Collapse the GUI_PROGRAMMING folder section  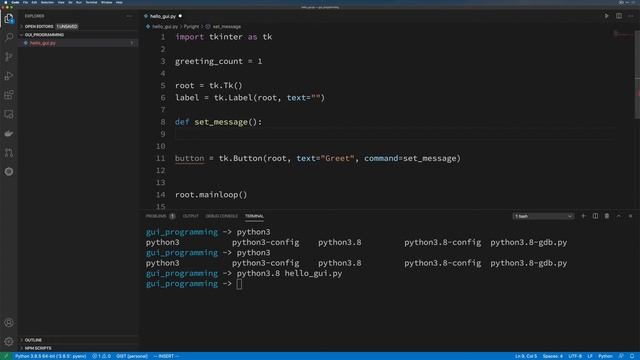point(44,35)
